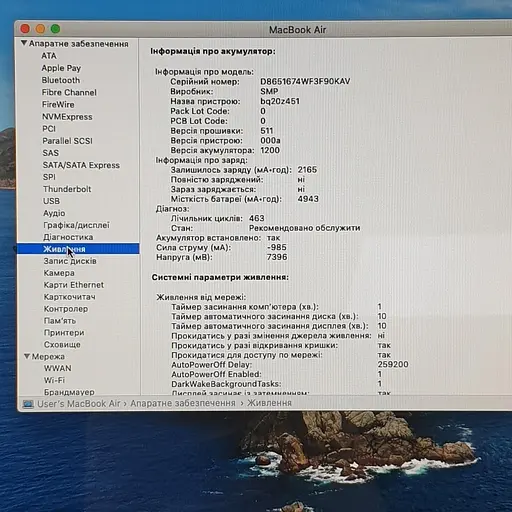This screenshot has height=512, width=512.
Task: Open the Принтери entry
Action: (x=64, y=333)
